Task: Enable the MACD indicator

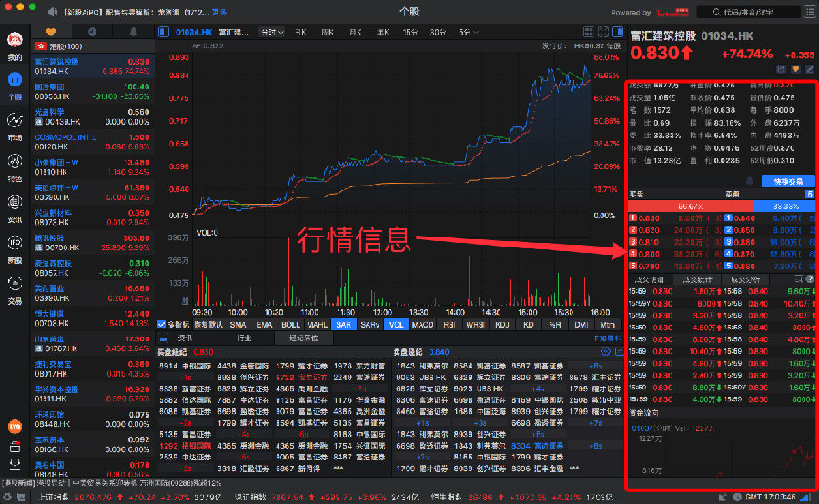Action: (x=422, y=325)
